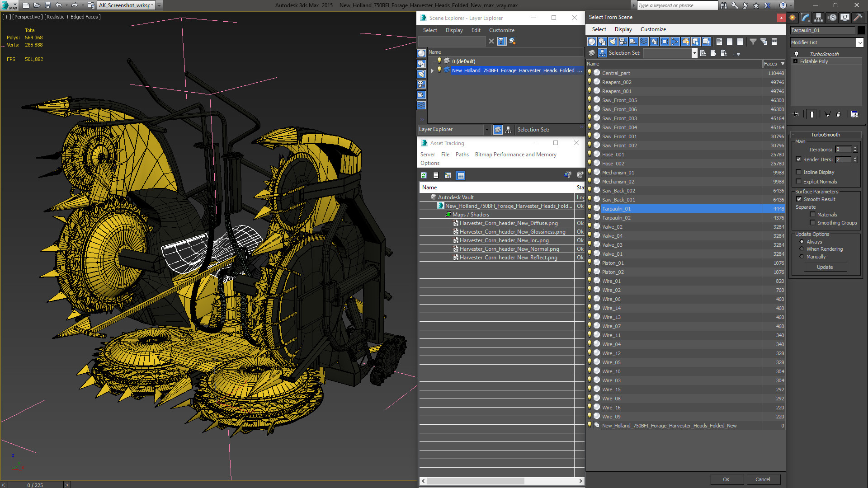Collapse the TurboSmooth rollout header
This screenshot has height=488, width=868.
click(x=825, y=135)
